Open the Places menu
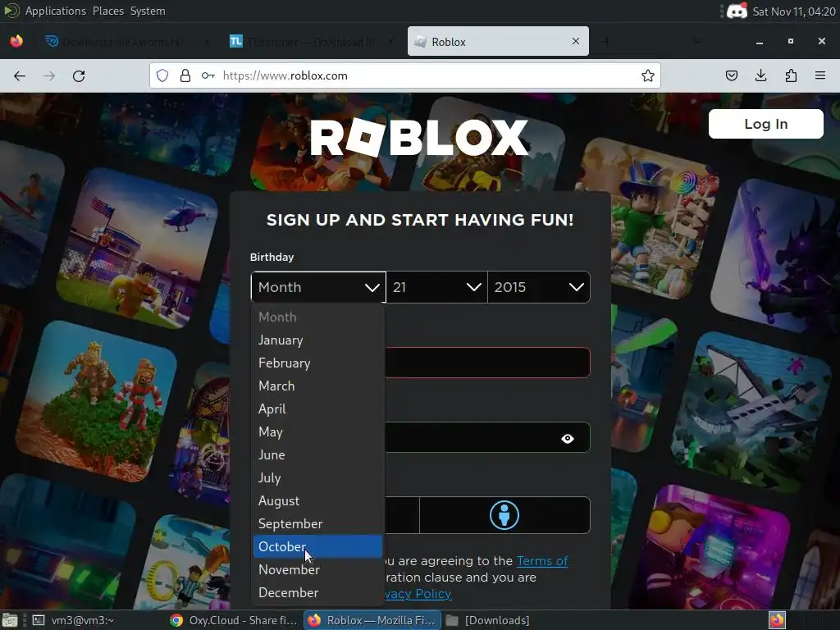Image resolution: width=840 pixels, height=630 pixels. 107,11
